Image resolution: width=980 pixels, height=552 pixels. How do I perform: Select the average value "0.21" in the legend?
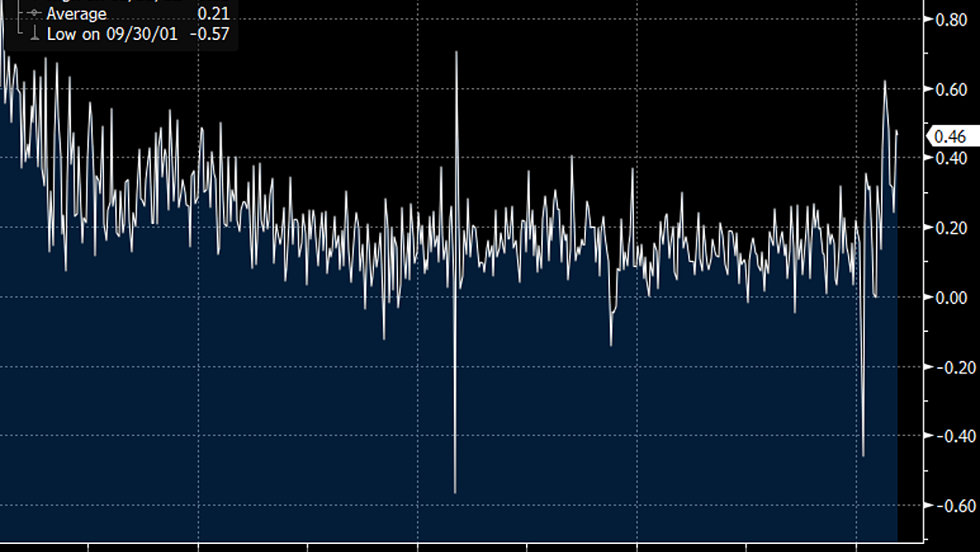213,14
